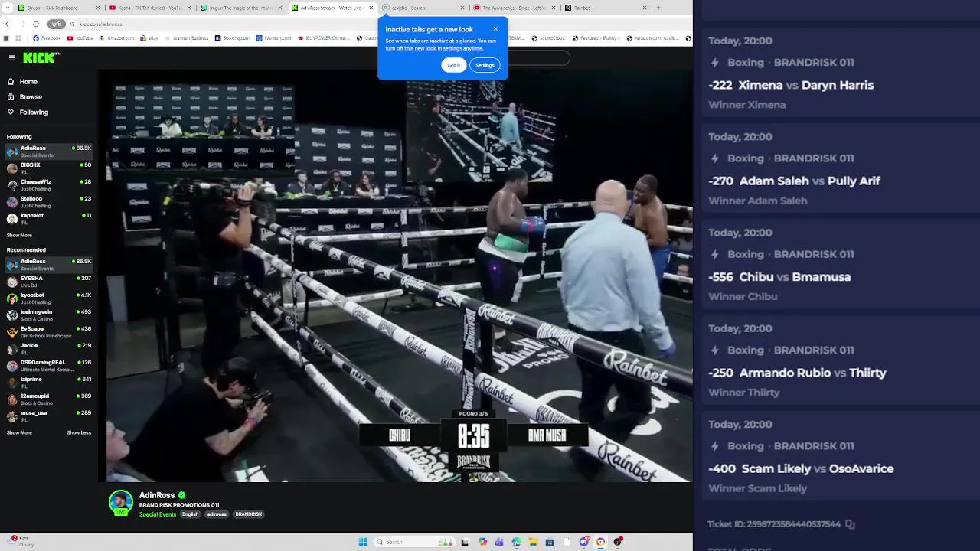
Task: Expand Recommended list with Show More
Action: point(19,433)
